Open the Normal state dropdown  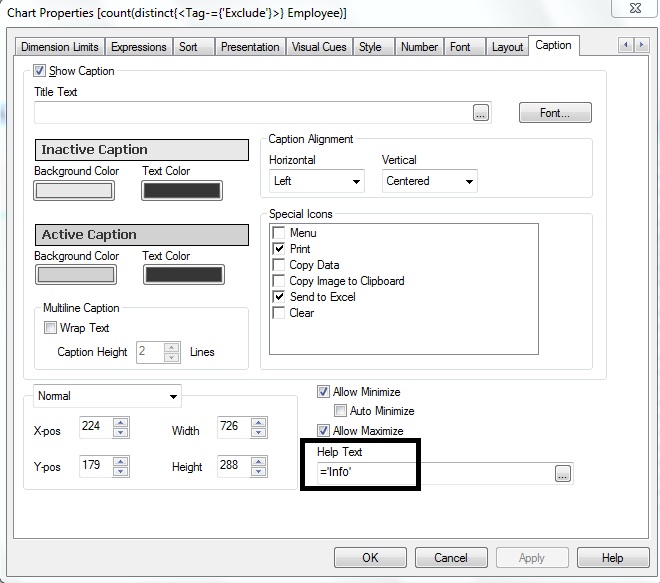pyautogui.click(x=107, y=396)
